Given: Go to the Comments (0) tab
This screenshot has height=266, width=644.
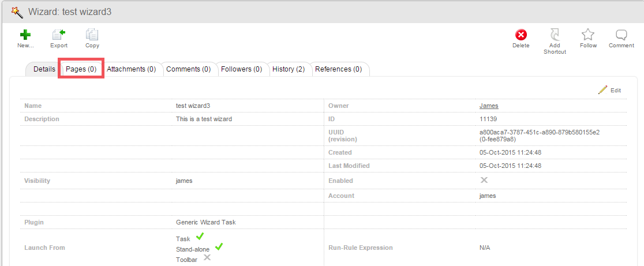Looking at the screenshot, I should pyautogui.click(x=188, y=69).
